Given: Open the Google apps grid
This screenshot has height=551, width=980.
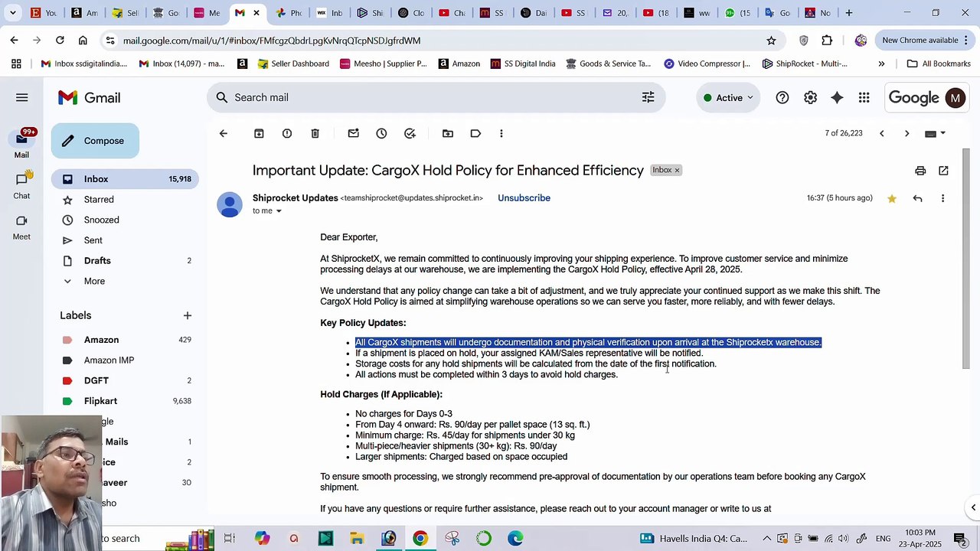Looking at the screenshot, I should pyautogui.click(x=864, y=97).
